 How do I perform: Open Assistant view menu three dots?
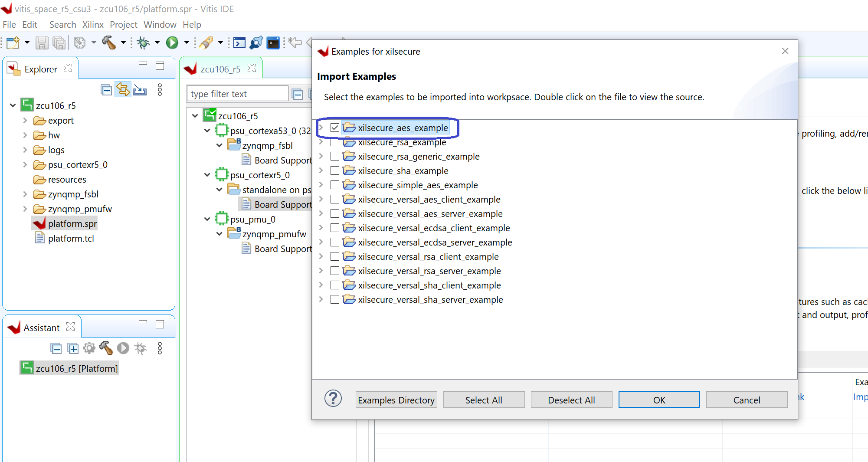[160, 348]
